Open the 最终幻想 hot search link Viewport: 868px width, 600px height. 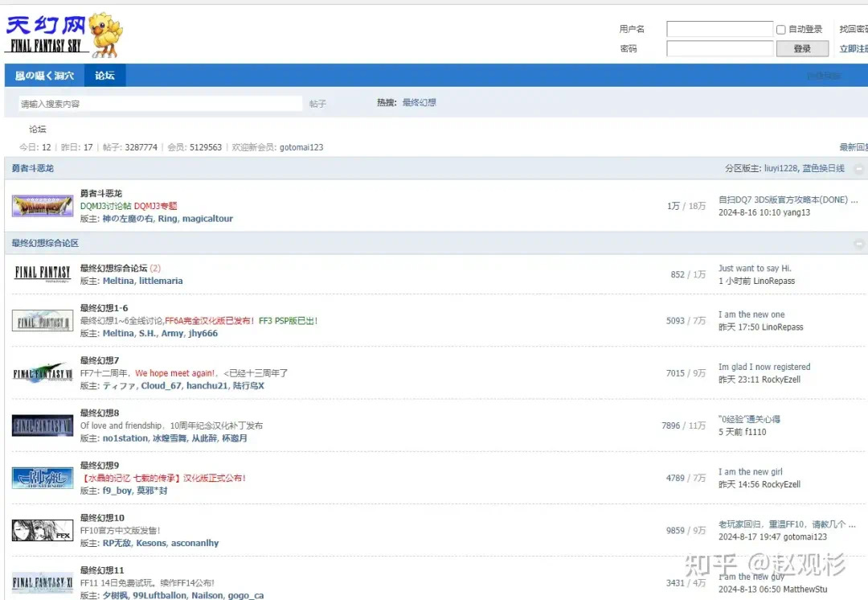pos(419,102)
